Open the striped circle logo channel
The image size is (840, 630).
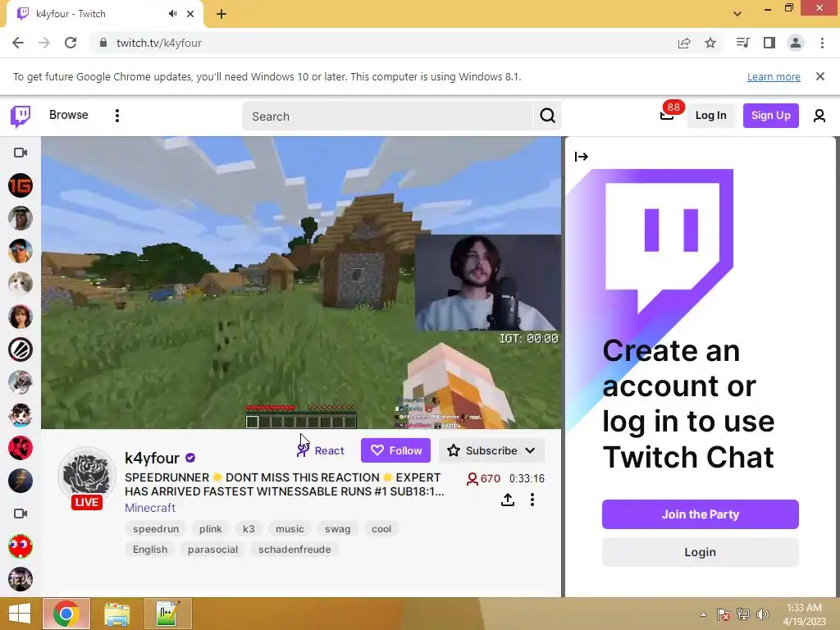[x=21, y=349]
